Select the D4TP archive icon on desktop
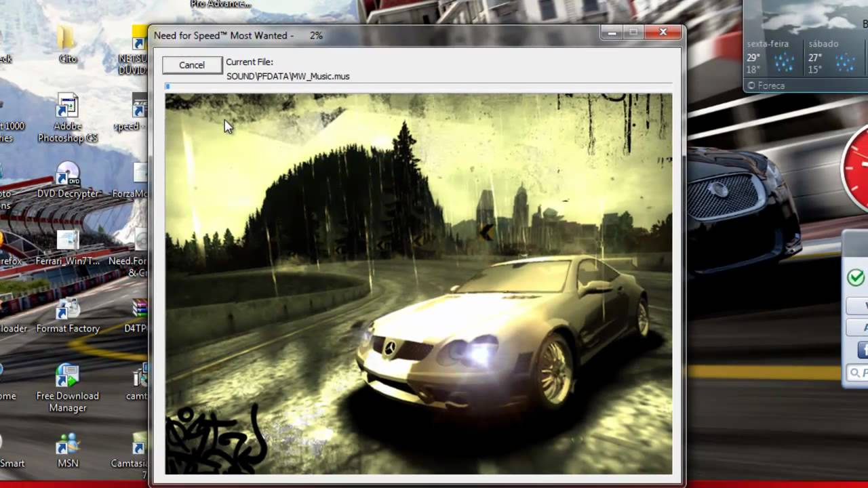Screen dimensions: 868x488 pyautogui.click(x=138, y=316)
